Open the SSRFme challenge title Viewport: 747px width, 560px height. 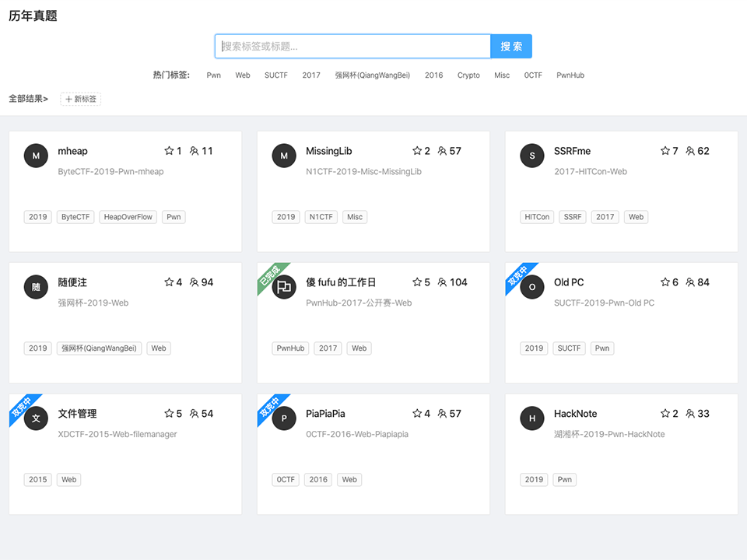tap(572, 151)
